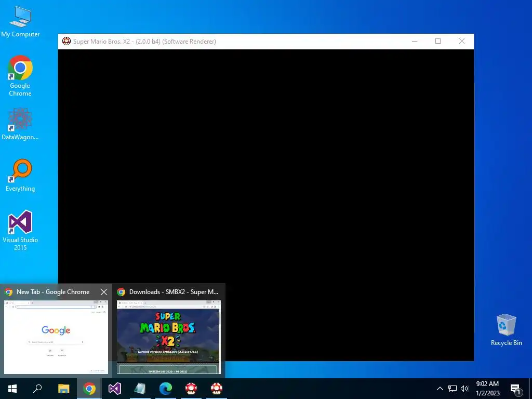Open the DataWagon desktop shortcut
Viewport: 532px width, 399px height.
20,124
